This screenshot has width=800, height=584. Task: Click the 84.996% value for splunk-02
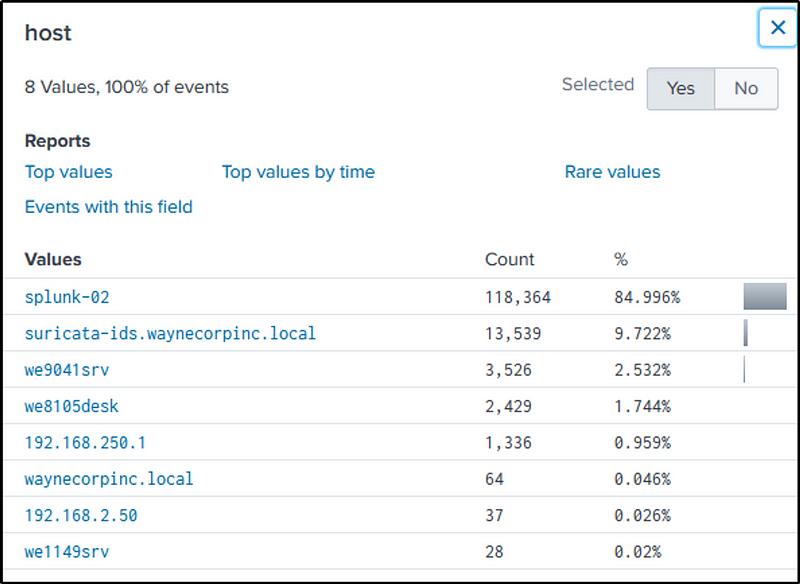pos(647,297)
